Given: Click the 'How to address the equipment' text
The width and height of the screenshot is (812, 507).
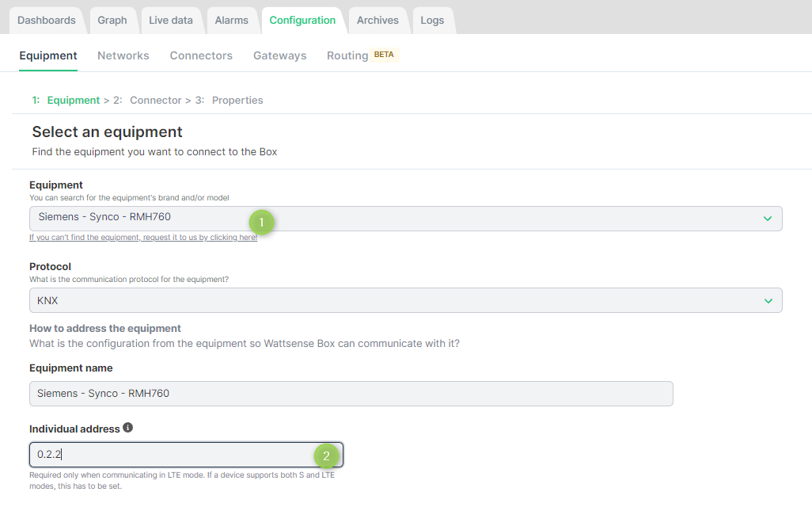Looking at the screenshot, I should 105,328.
